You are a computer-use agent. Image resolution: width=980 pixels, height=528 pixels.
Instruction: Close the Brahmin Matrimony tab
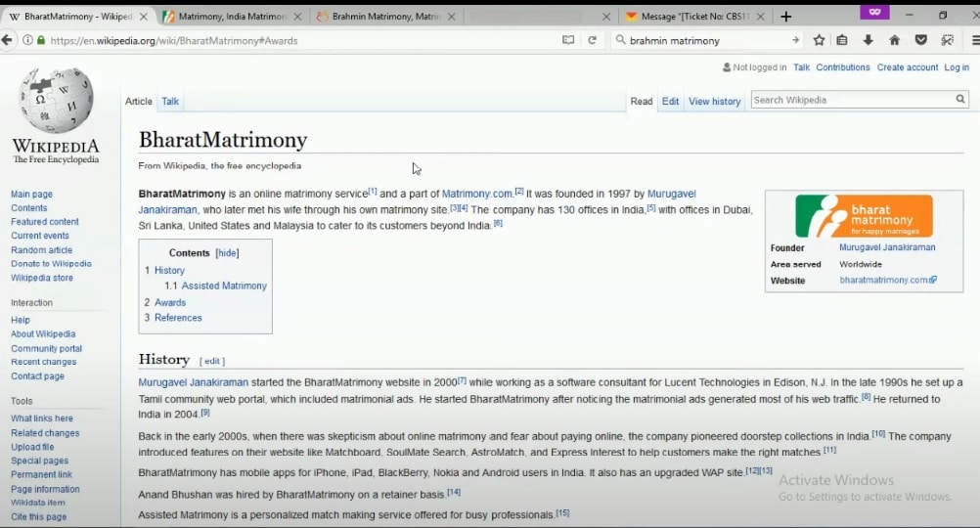tap(451, 17)
